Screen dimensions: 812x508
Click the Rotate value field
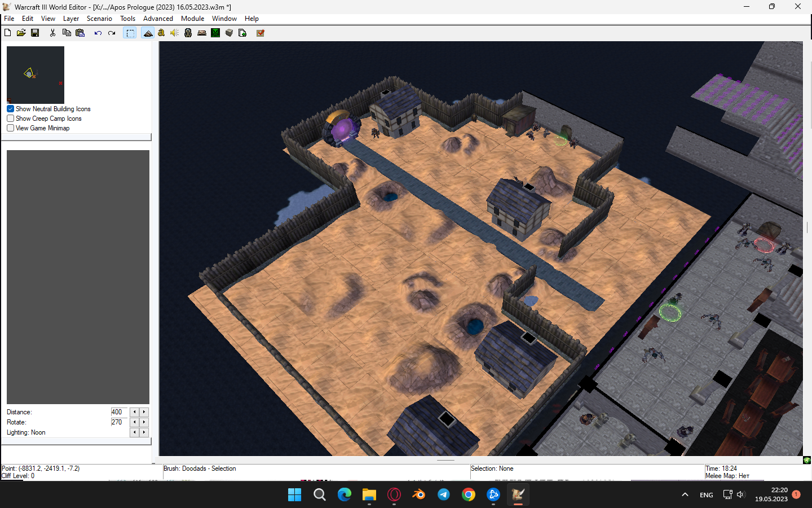pyautogui.click(x=119, y=422)
